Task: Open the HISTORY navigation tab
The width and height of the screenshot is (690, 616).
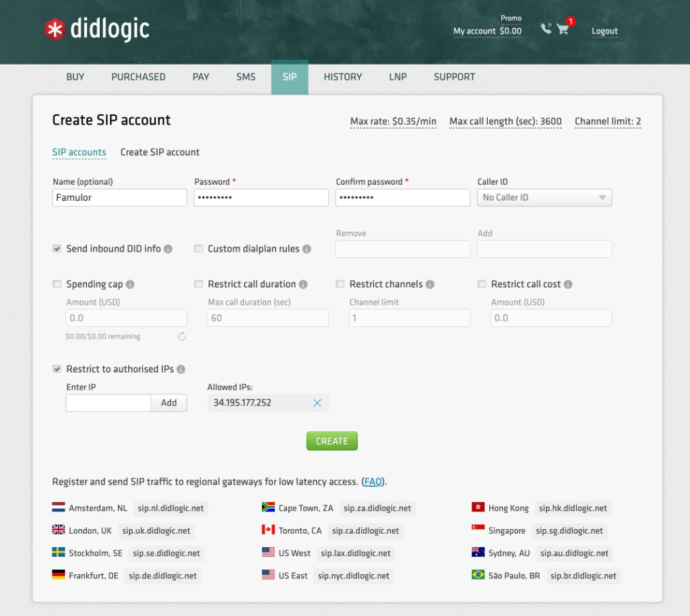Action: tap(342, 77)
